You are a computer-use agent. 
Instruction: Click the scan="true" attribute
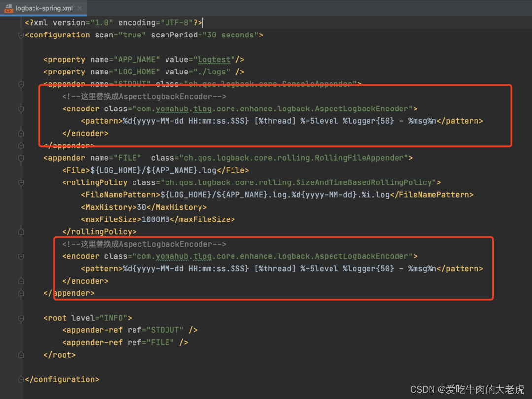click(121, 35)
